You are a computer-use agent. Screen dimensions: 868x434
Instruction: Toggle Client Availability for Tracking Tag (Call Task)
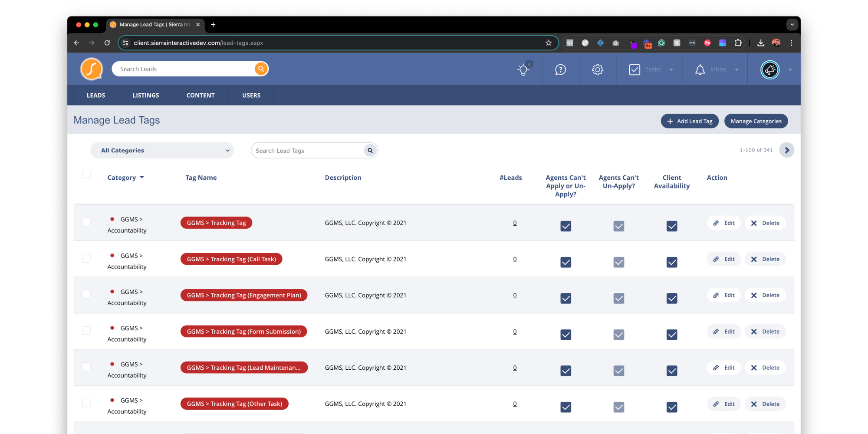[671, 262]
